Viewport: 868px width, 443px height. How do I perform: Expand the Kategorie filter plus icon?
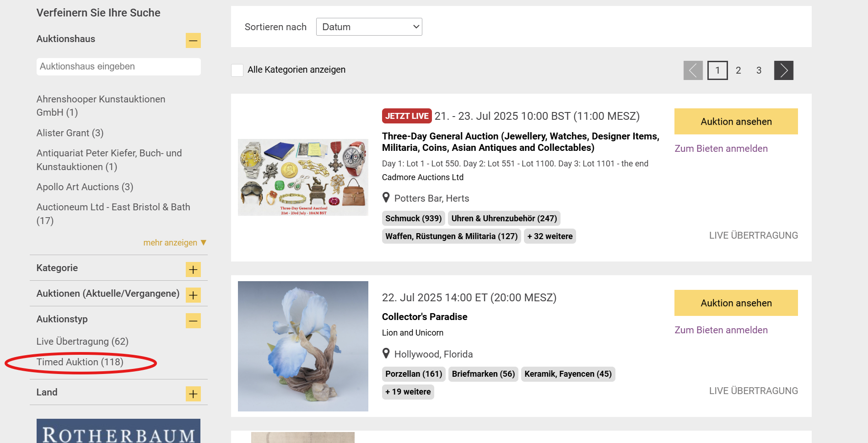click(x=193, y=269)
